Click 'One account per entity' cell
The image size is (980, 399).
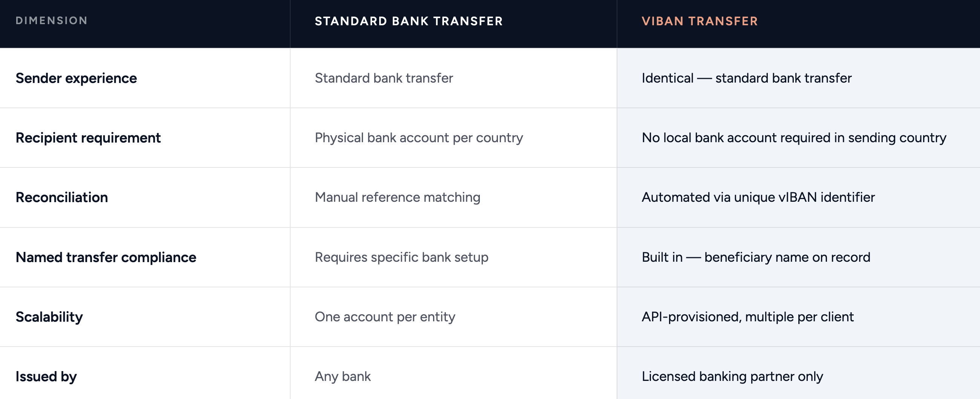click(385, 317)
